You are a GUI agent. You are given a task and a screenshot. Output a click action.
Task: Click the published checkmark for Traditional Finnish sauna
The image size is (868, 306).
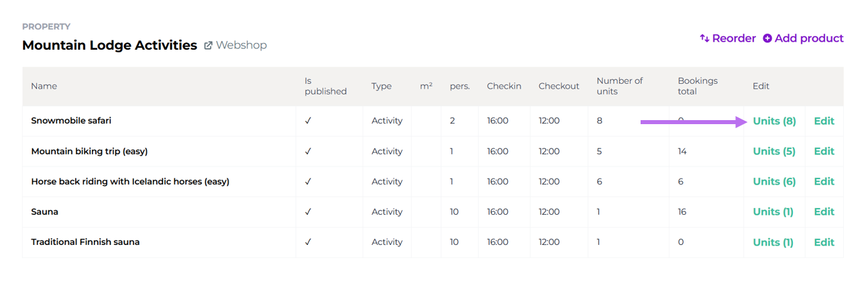point(308,242)
